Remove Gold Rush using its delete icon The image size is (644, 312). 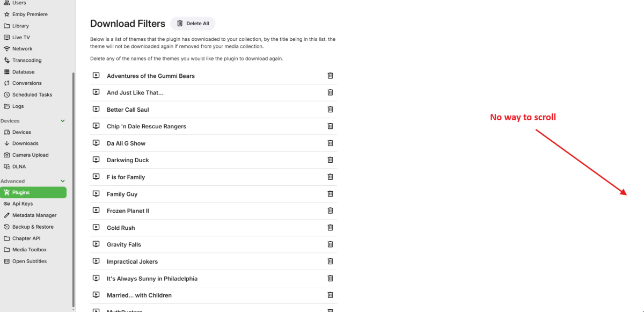coord(330,228)
